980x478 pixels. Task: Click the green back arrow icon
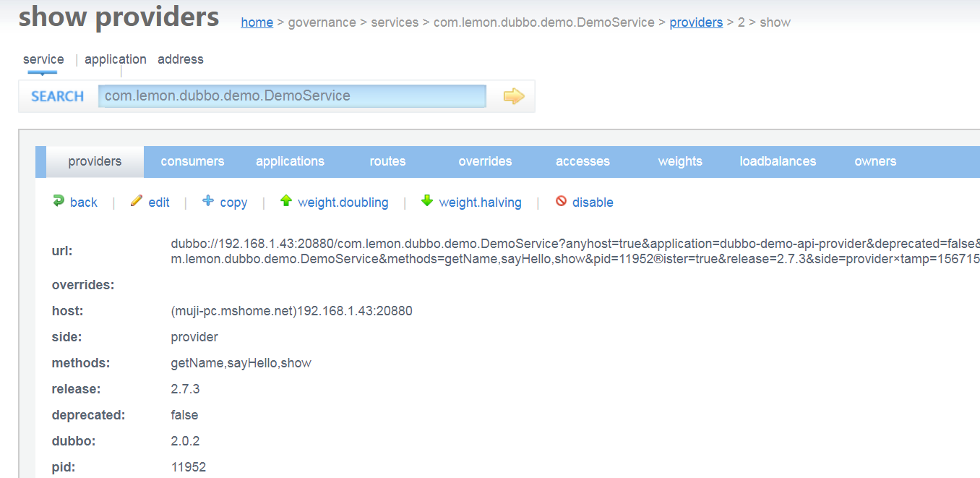(x=59, y=201)
